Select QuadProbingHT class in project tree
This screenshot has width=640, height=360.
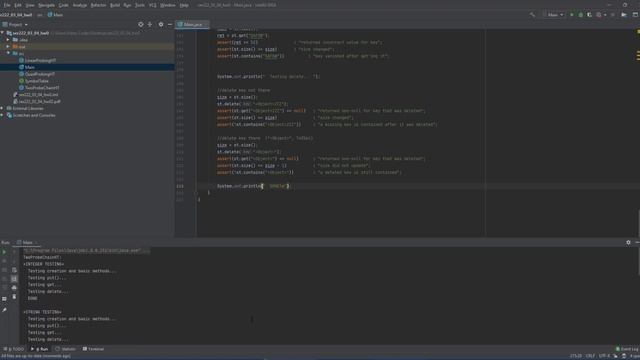[37, 74]
